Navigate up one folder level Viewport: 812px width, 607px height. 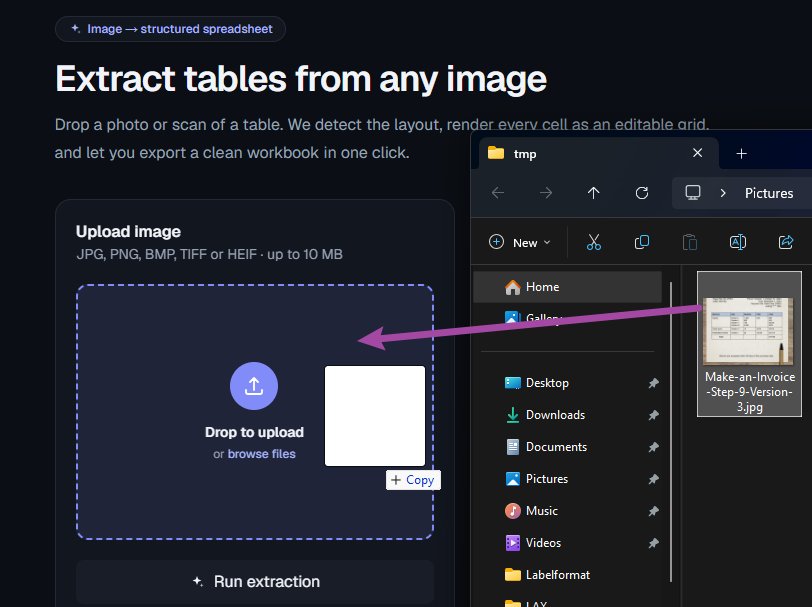[x=593, y=193]
